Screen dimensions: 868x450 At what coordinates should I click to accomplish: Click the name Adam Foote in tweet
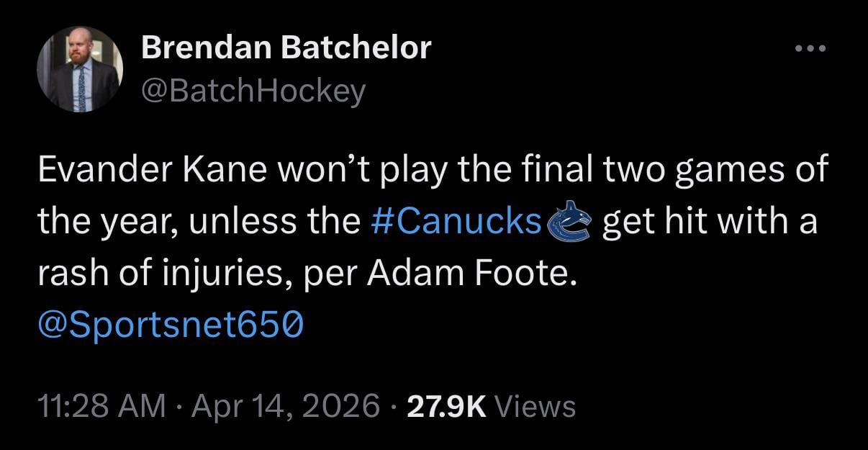coord(472,275)
